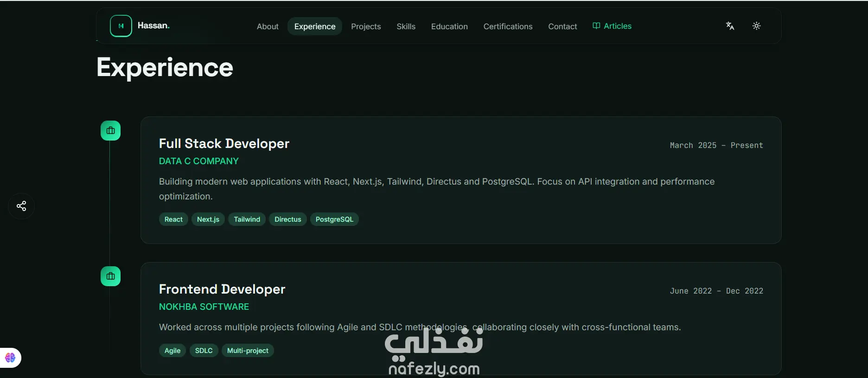This screenshot has width=868, height=378.
Task: Go to the About section
Action: pyautogui.click(x=268, y=26)
